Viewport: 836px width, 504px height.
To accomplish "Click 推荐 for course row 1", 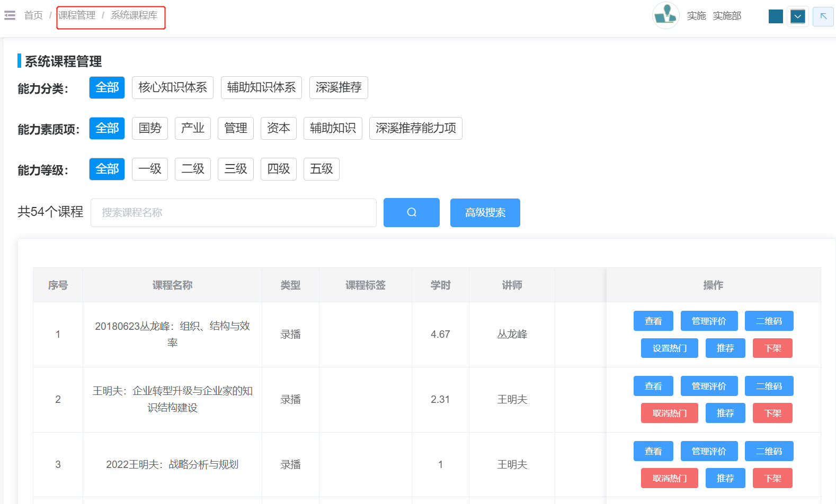I will 725,348.
